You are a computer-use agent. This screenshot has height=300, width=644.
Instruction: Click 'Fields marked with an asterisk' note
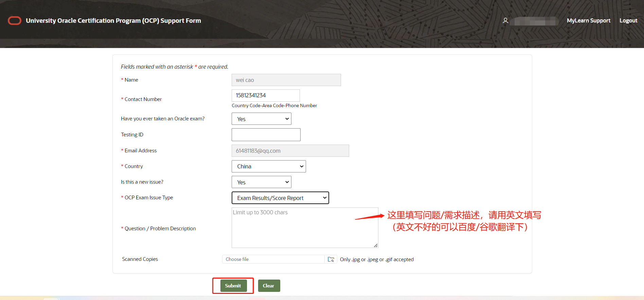pyautogui.click(x=174, y=67)
